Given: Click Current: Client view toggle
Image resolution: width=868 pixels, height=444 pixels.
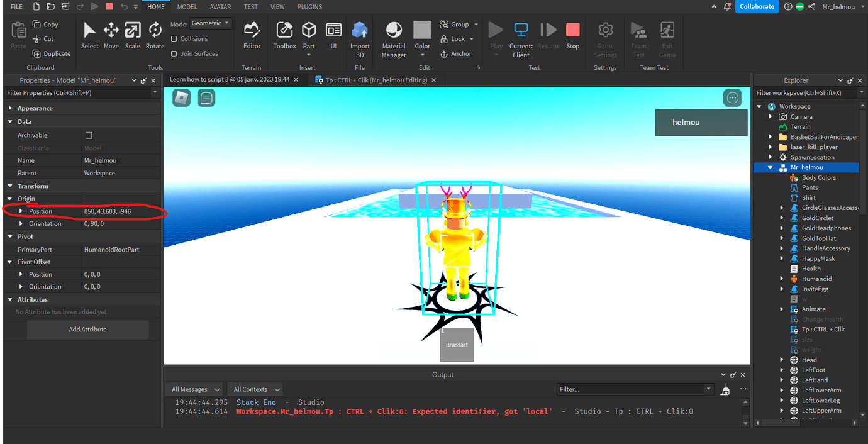Looking at the screenshot, I should (x=521, y=40).
